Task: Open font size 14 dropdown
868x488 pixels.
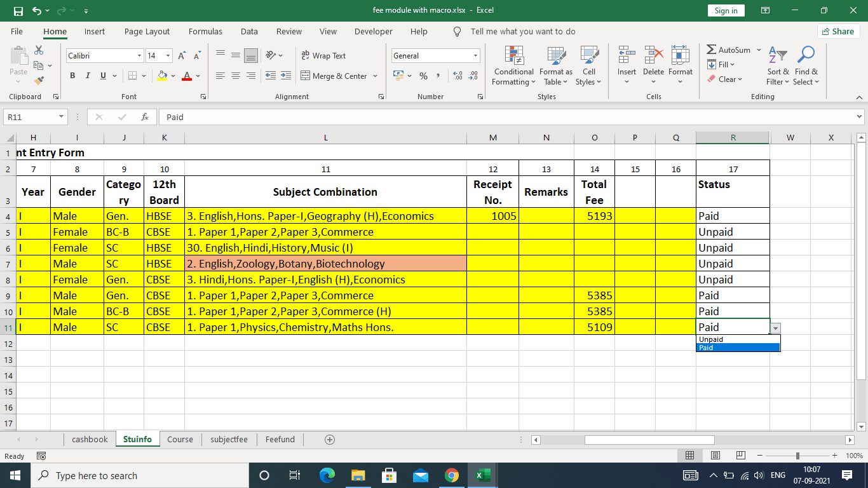Action: pos(168,56)
